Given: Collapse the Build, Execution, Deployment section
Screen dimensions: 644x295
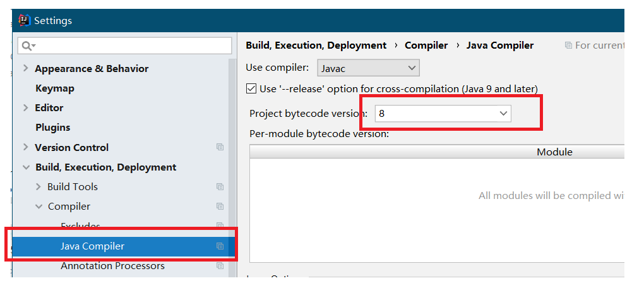Looking at the screenshot, I should (26, 167).
